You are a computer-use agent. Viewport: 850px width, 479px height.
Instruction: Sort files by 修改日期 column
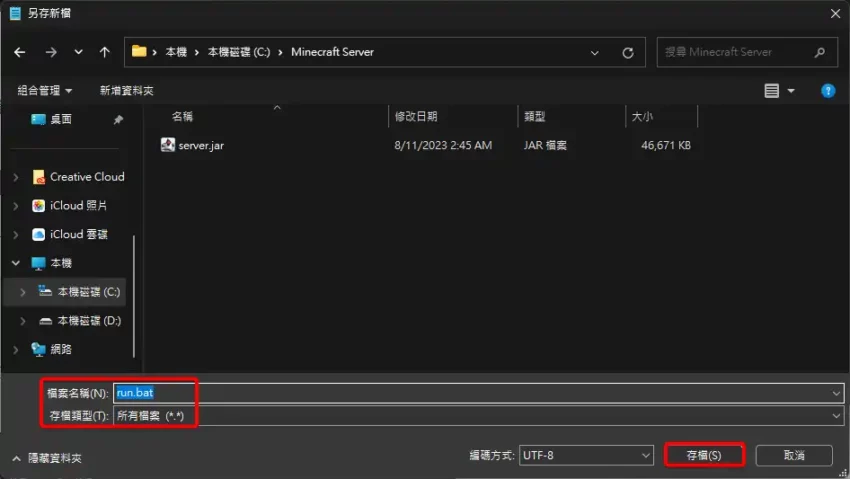point(416,116)
